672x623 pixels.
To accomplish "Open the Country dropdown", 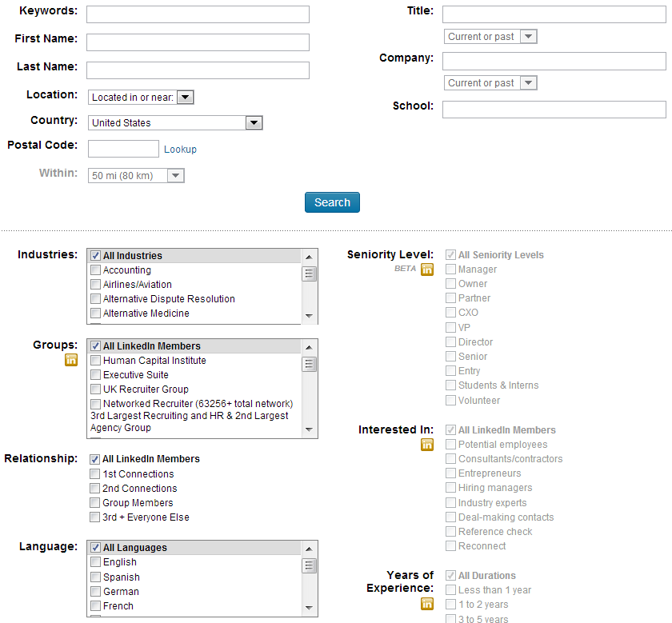I will click(x=175, y=123).
